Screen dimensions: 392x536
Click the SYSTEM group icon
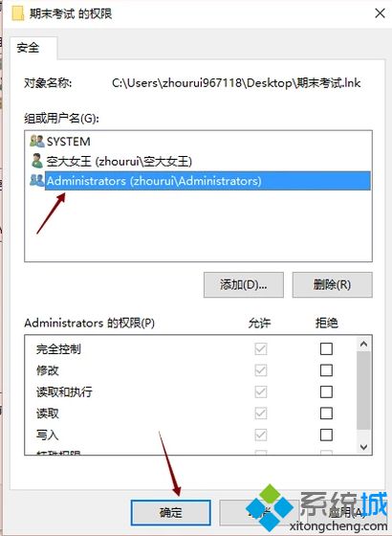(37, 142)
